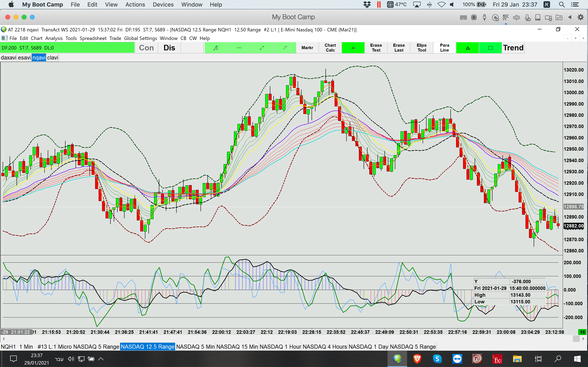Toggle the VM camera device
Image resolution: width=588 pixels, height=367 pixels.
click(548, 17)
